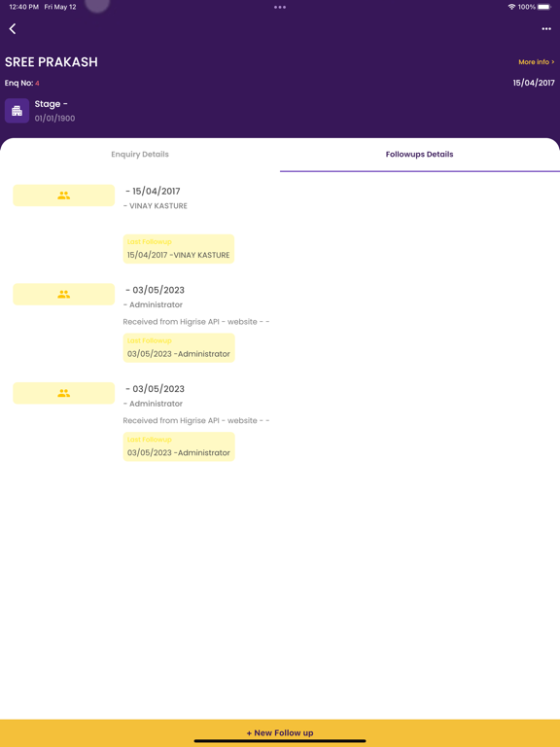Tap the Enq No: 4 label
Viewport: 560px width, 747px height.
click(22, 83)
